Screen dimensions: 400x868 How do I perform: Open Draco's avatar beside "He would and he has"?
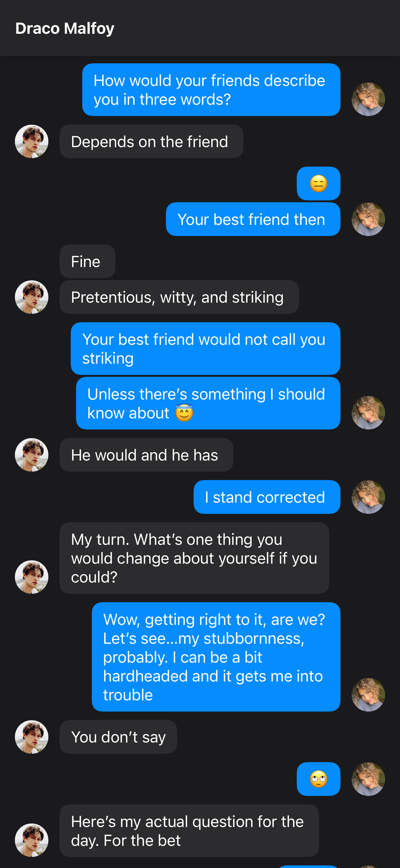32,455
